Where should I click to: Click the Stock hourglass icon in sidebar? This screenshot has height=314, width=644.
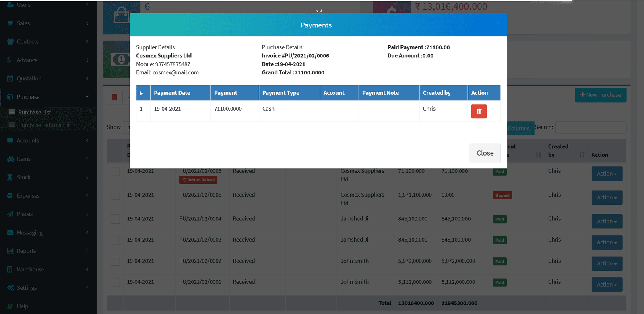(x=10, y=177)
